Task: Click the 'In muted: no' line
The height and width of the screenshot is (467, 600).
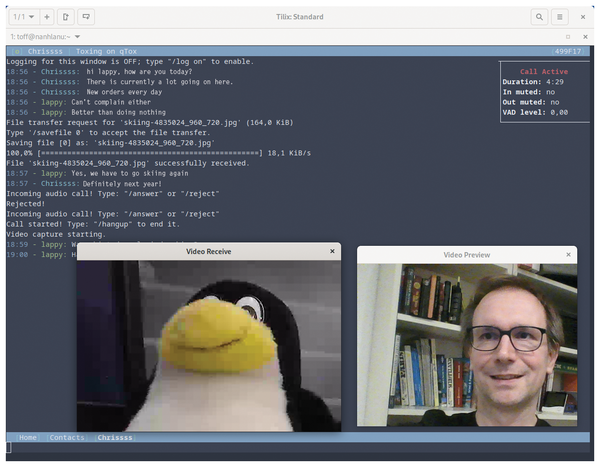Action: pos(528,92)
